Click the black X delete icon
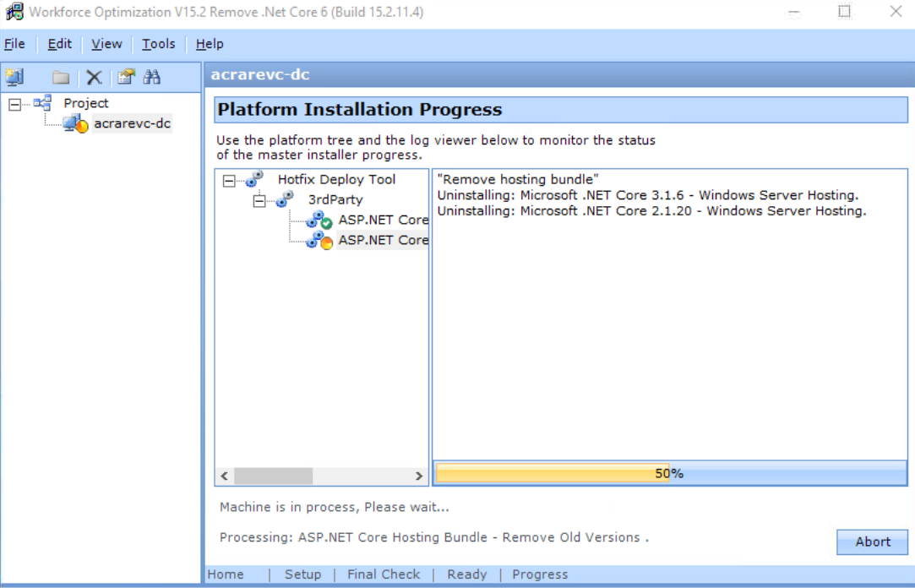The image size is (915, 588). (x=94, y=78)
